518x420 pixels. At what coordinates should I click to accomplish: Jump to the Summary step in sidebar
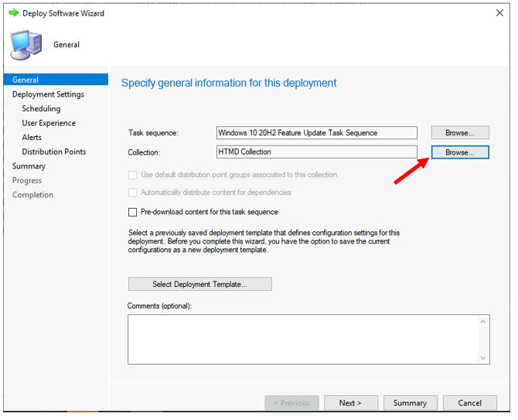pos(29,166)
